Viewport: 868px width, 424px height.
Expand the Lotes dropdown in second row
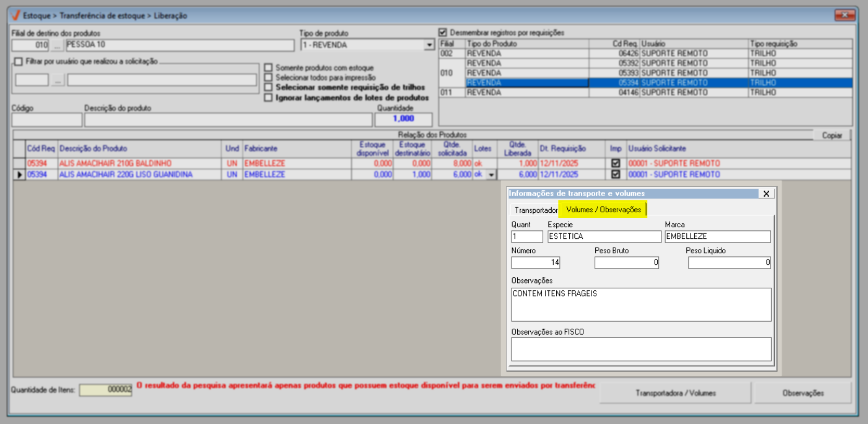click(491, 175)
